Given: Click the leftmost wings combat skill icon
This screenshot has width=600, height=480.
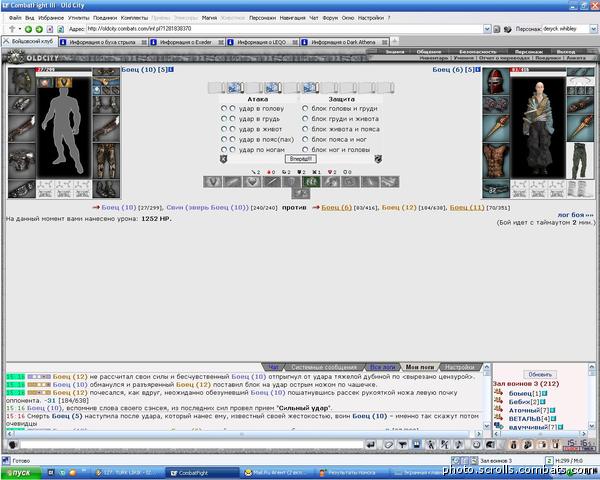Looking at the screenshot, I should point(212,181).
